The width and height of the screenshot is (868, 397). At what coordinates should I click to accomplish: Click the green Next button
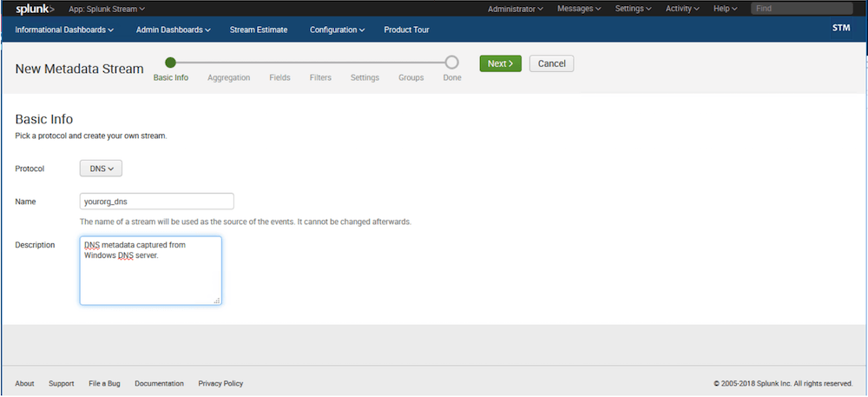coord(501,63)
